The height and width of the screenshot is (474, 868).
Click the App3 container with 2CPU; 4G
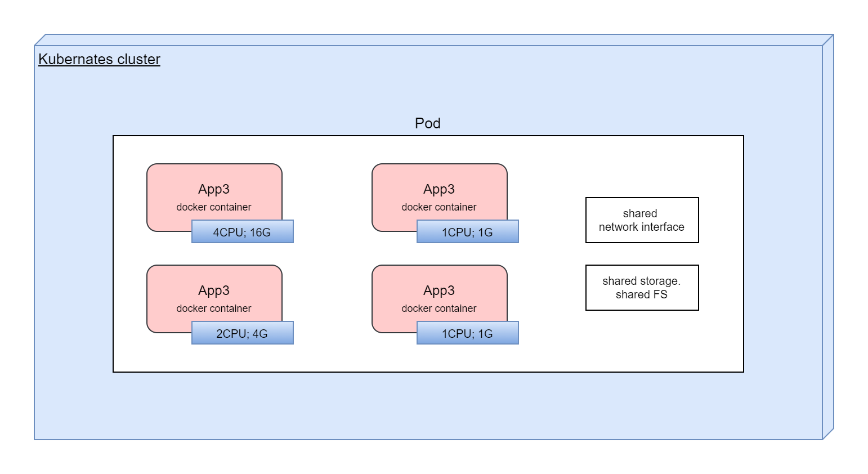click(214, 298)
